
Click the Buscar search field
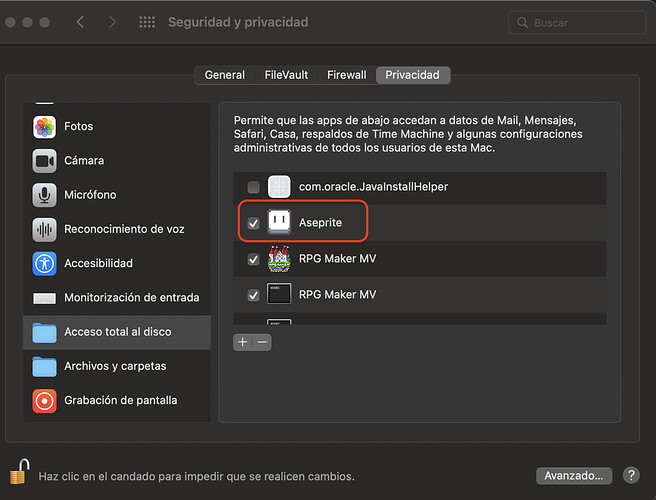pyautogui.click(x=577, y=23)
